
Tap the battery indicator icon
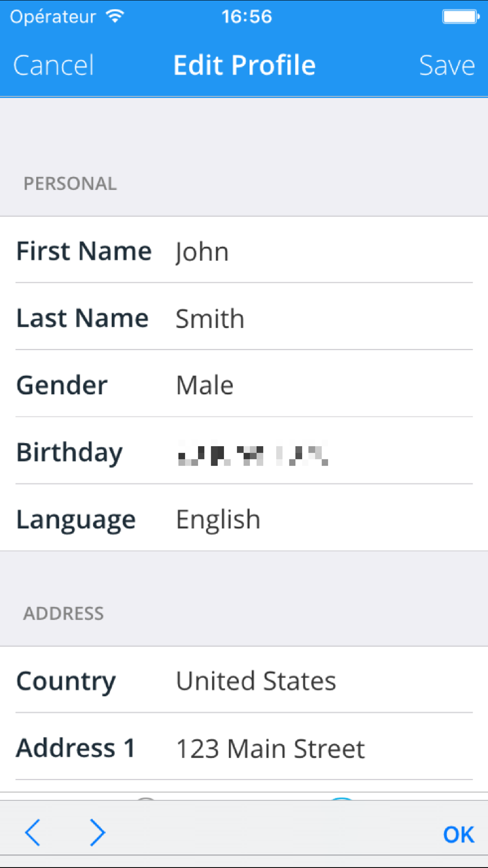pyautogui.click(x=461, y=17)
